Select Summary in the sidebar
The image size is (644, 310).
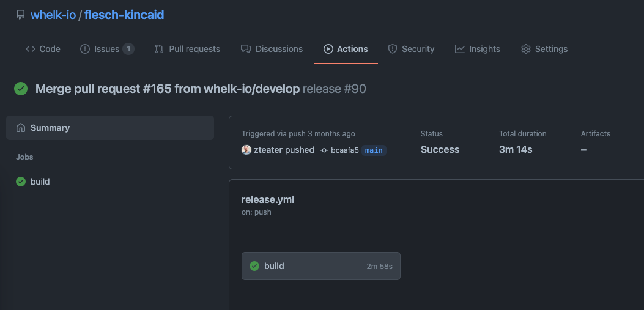coord(110,128)
